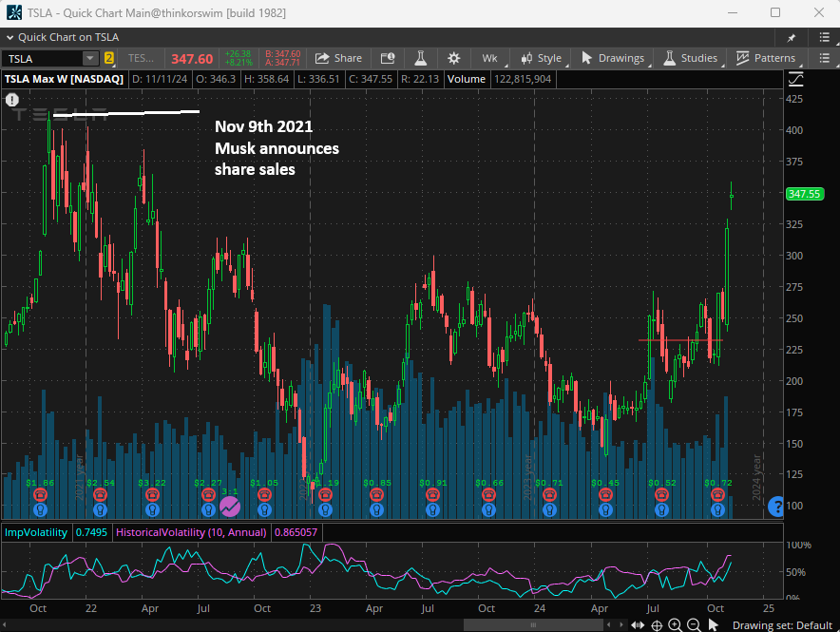Screen dimensions: 840x632
Task: Click the horizontal chart scrollbar thumb
Action: coord(533,625)
